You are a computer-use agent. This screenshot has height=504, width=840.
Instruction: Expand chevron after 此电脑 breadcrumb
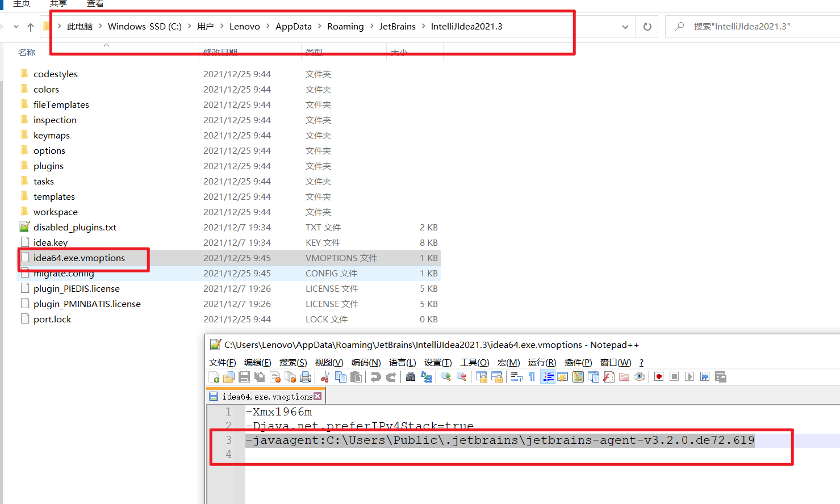pos(100,26)
